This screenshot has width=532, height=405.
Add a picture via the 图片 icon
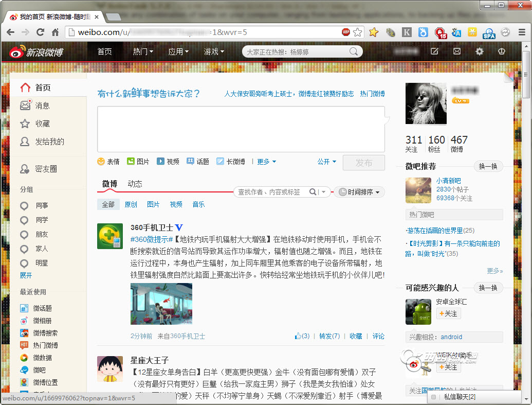click(131, 162)
